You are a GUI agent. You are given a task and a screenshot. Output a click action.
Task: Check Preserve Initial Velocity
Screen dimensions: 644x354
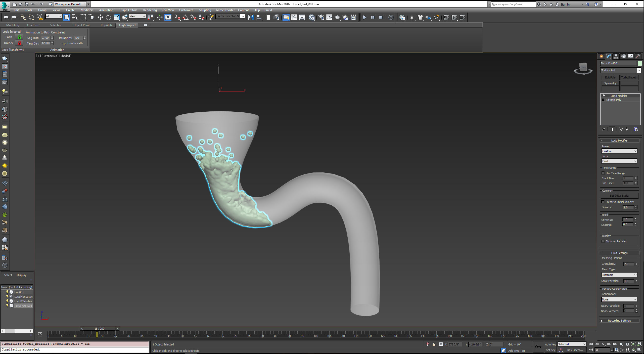coord(603,202)
